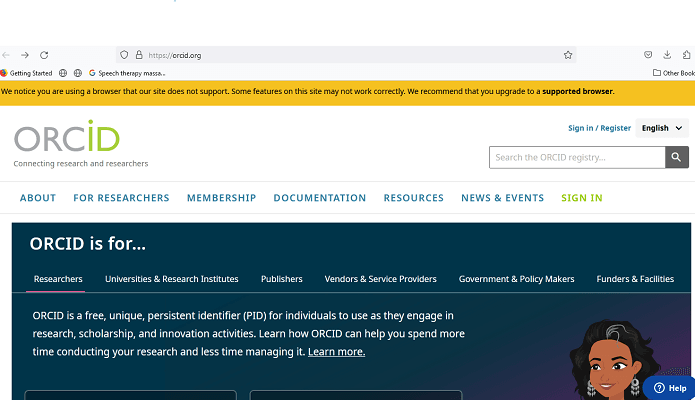Viewport: 695px width, 400px height.
Task: Open the first globe bookmark icon
Action: 63,73
